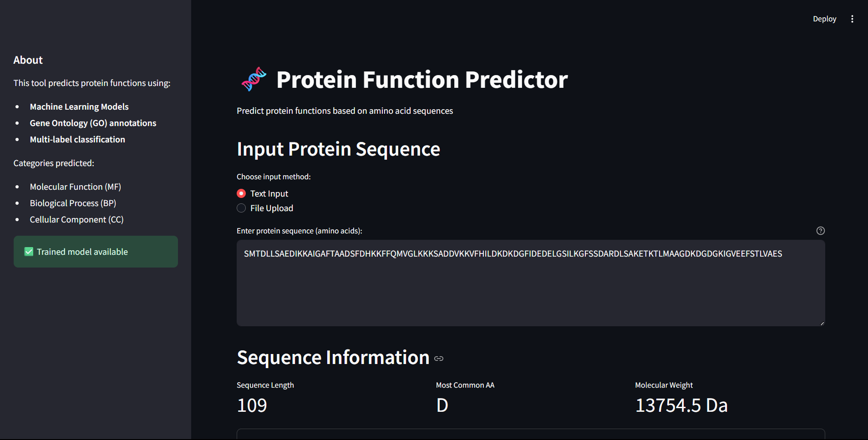Click the DNA icon beside the app title
Screen dimensions: 868x440
click(x=254, y=79)
